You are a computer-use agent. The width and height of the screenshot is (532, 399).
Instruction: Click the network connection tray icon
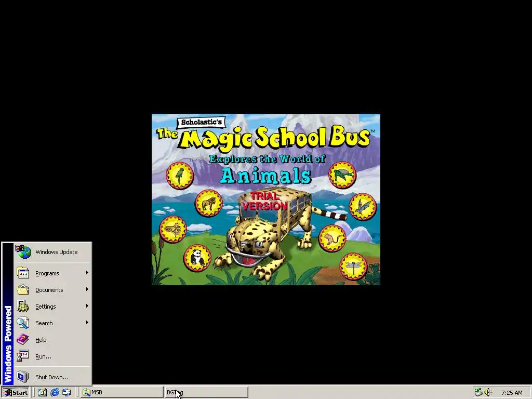478,393
